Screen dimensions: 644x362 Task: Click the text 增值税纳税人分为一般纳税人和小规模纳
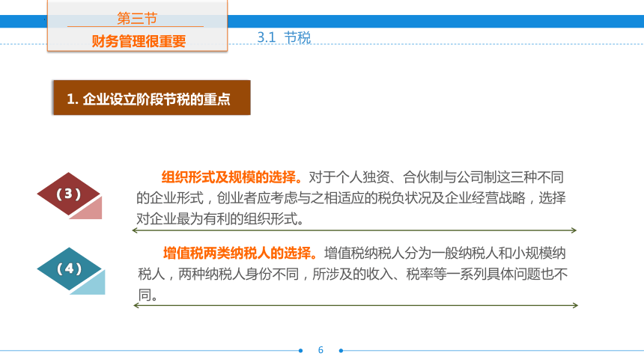(x=445, y=253)
